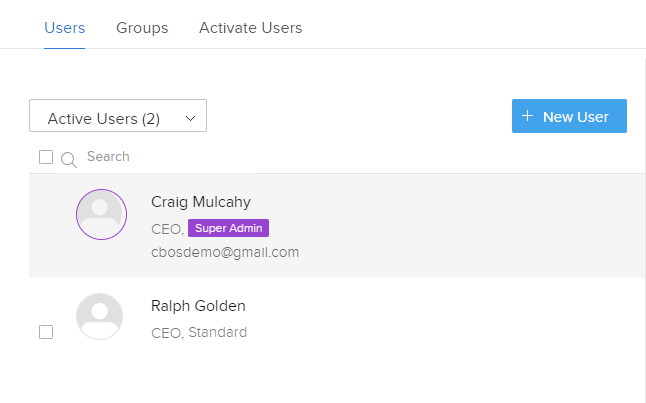Viewport: 646px width, 403px height.
Task: Select Ralph Golden's user row
Action: (337, 317)
